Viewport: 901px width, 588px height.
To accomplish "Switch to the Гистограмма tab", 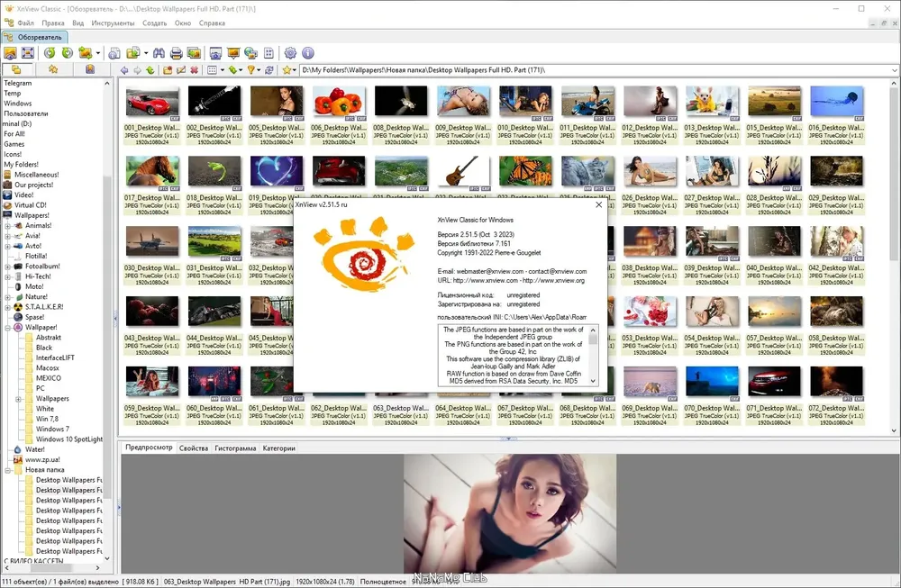I will point(235,448).
